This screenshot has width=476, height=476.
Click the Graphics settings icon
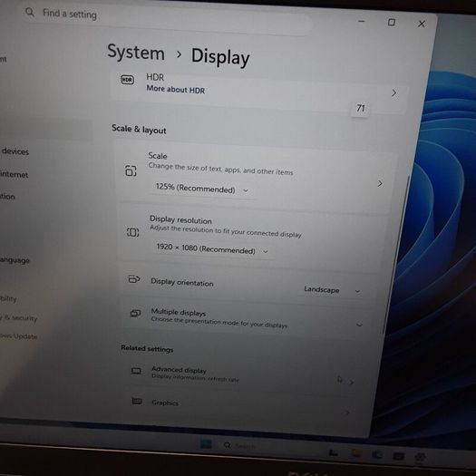pyautogui.click(x=137, y=402)
